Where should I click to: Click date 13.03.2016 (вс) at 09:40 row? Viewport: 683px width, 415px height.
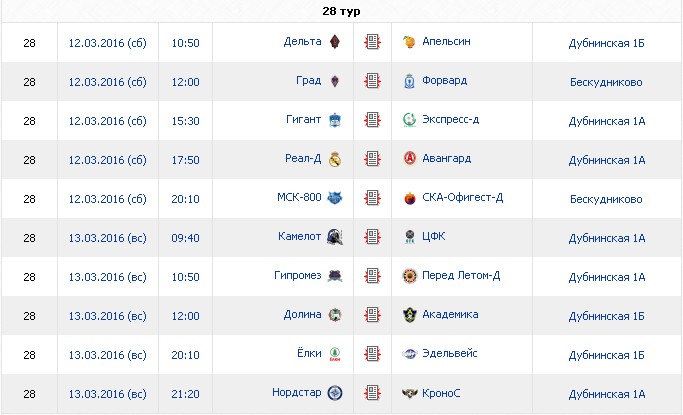click(108, 238)
